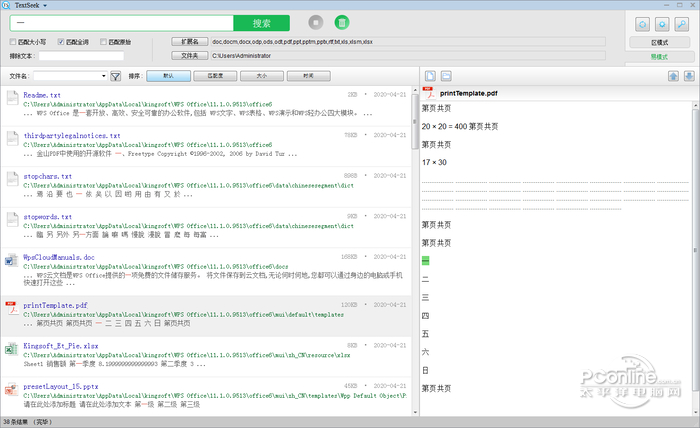The image size is (700, 428).
Task: Open settings with the gear icon button
Action: click(662, 24)
